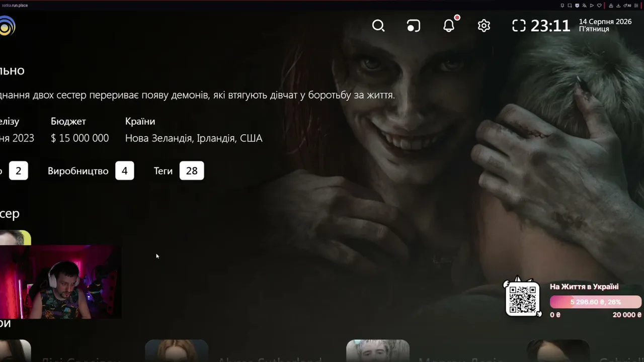This screenshot has width=644, height=362.
Task: Open the search icon in the header
Action: pos(378,26)
